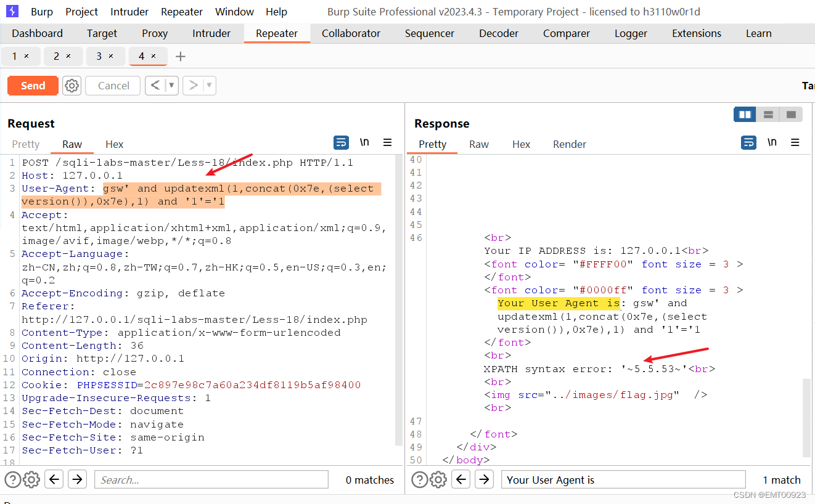Go to previous match in request search
Viewport: 815px width, 504px height.
click(x=54, y=479)
